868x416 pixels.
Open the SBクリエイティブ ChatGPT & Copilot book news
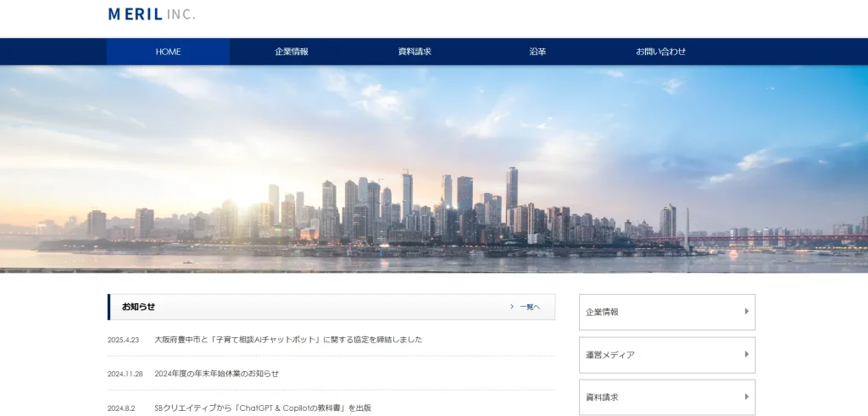click(263, 408)
